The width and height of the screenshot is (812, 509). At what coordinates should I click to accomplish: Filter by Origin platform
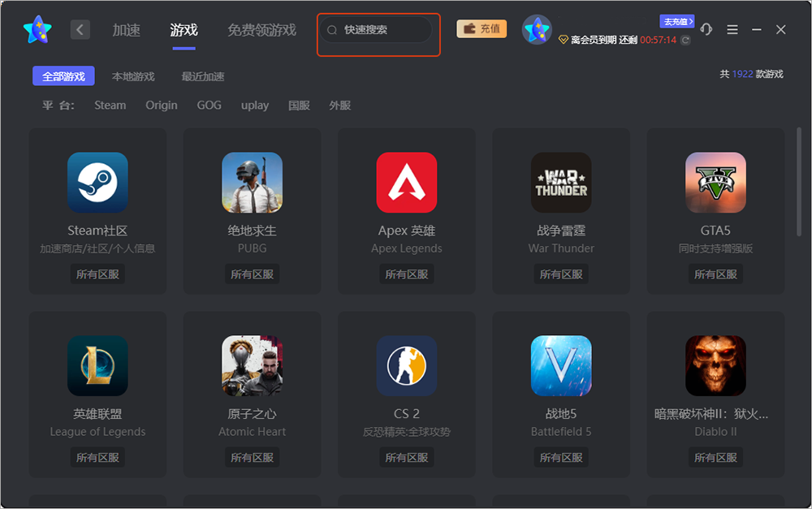point(162,105)
